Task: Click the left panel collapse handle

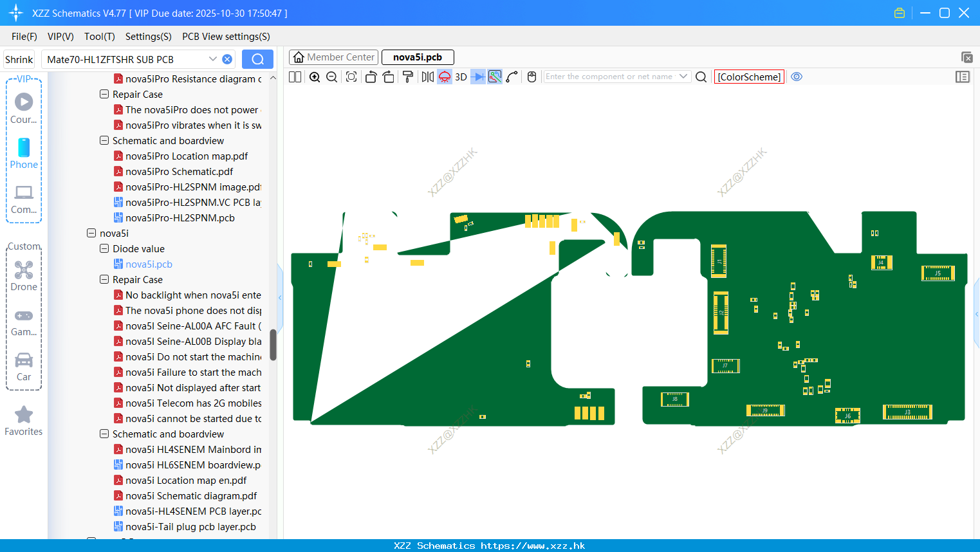Action: [x=280, y=297]
